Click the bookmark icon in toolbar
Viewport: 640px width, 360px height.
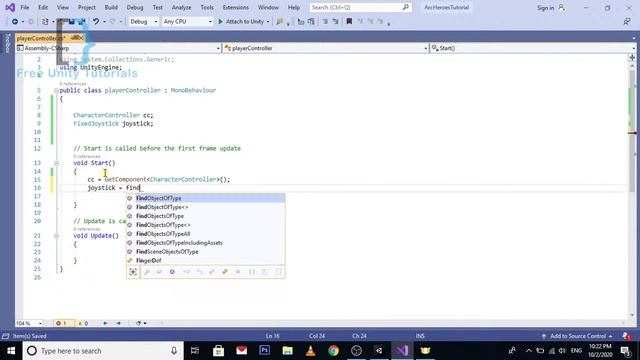point(349,22)
